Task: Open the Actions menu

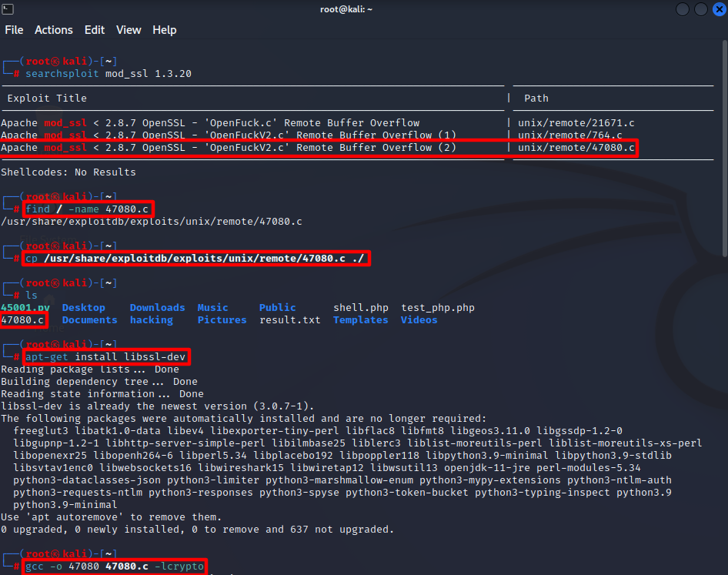Action: (54, 30)
